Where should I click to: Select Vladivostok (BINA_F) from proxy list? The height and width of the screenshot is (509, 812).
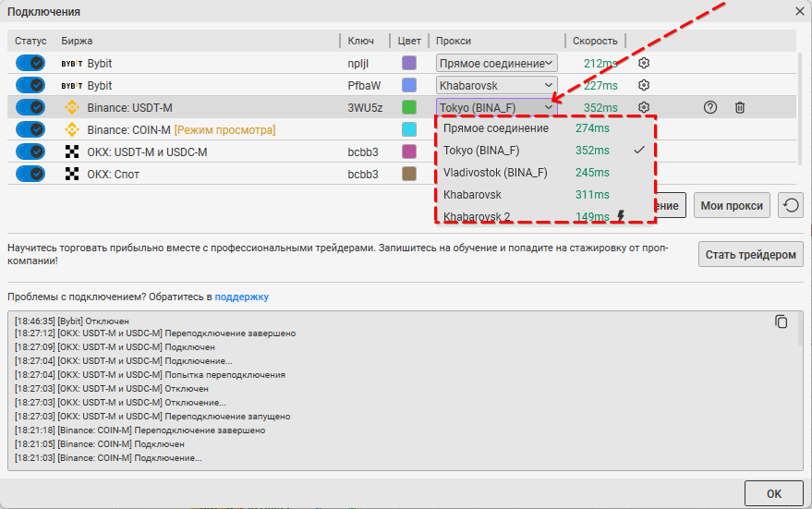tap(495, 172)
